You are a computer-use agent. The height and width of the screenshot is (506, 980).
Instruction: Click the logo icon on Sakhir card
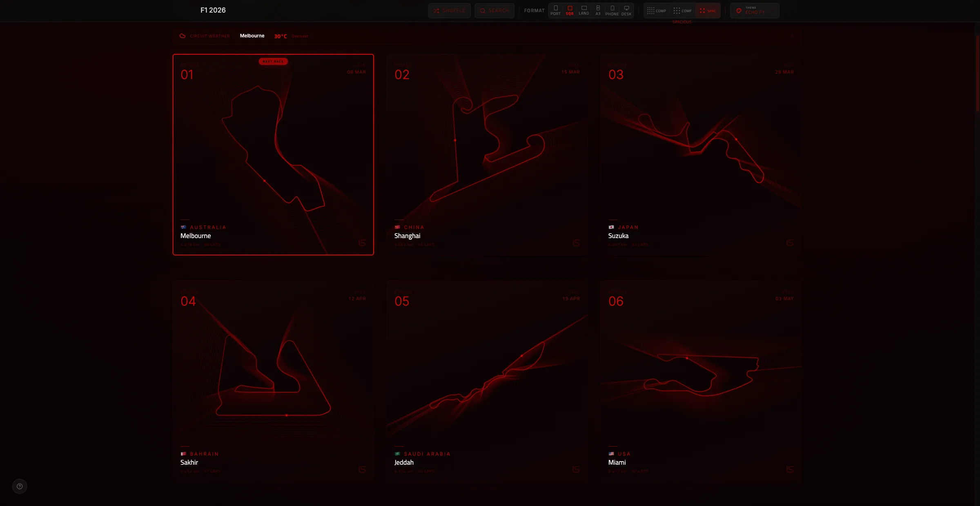click(362, 470)
